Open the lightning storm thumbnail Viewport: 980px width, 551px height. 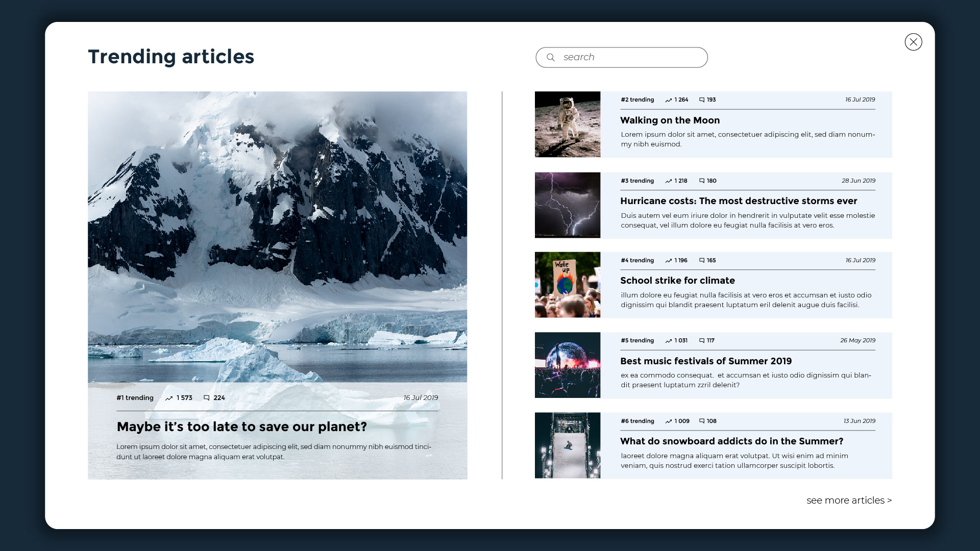click(x=567, y=205)
